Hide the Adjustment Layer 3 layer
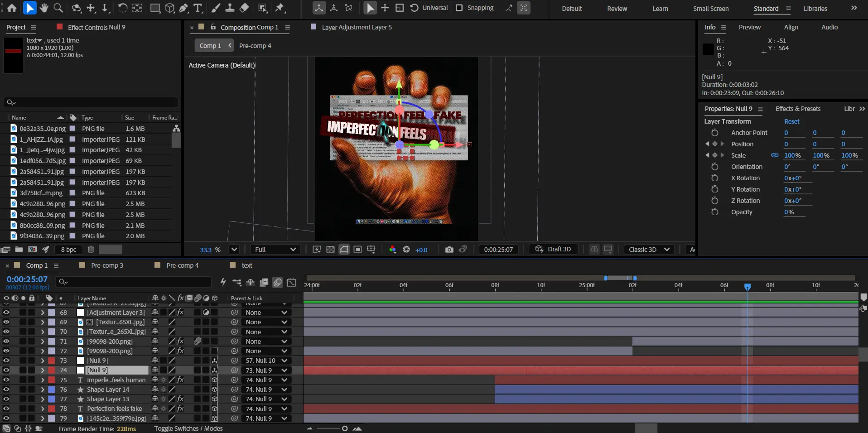This screenshot has height=433, width=868. click(6, 313)
